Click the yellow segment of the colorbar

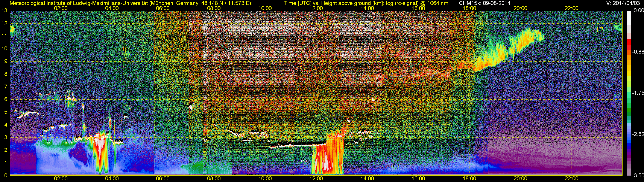click(x=629, y=73)
